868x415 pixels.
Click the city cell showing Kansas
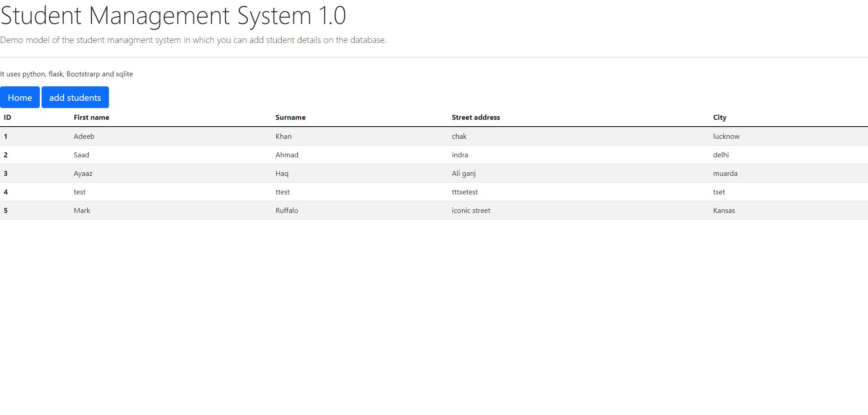724,210
